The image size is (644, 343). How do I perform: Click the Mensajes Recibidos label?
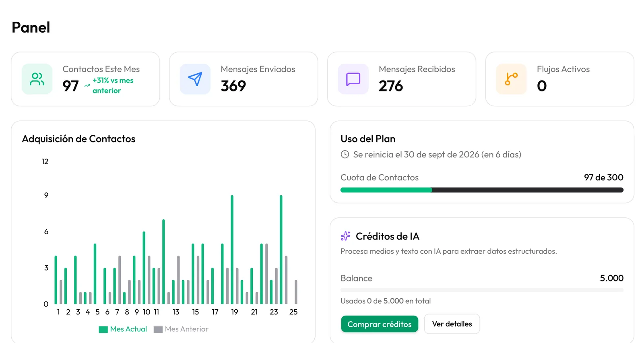point(417,69)
